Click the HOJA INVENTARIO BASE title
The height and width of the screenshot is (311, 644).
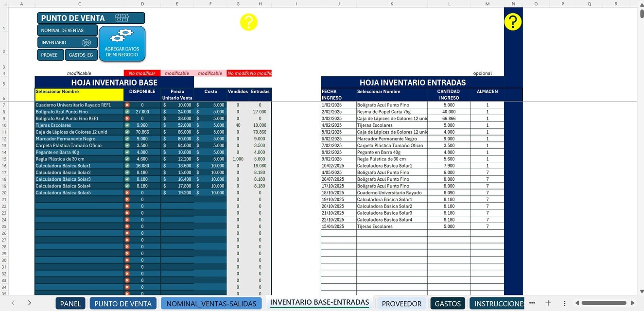tap(114, 83)
